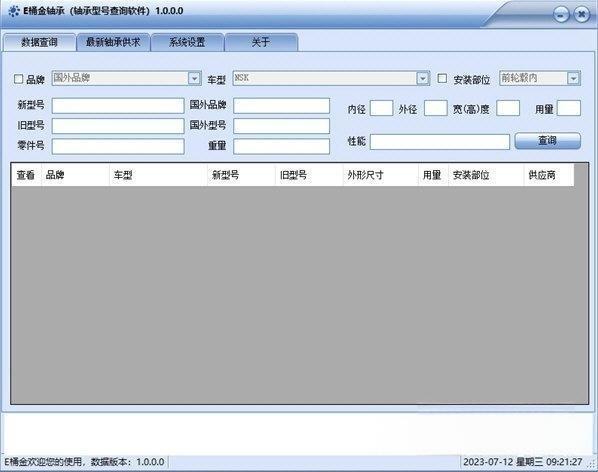This screenshot has width=598, height=472.
Task: Click the 查看 column header
Action: click(26, 175)
